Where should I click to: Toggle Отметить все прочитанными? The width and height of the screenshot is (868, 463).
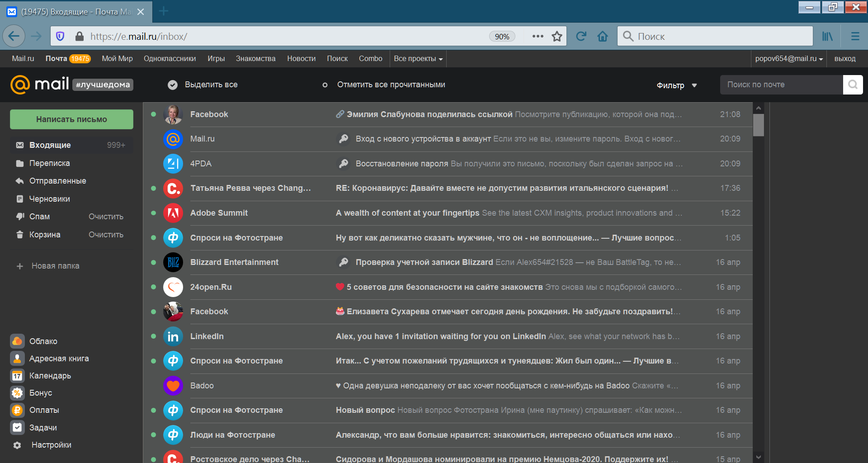pyautogui.click(x=325, y=85)
